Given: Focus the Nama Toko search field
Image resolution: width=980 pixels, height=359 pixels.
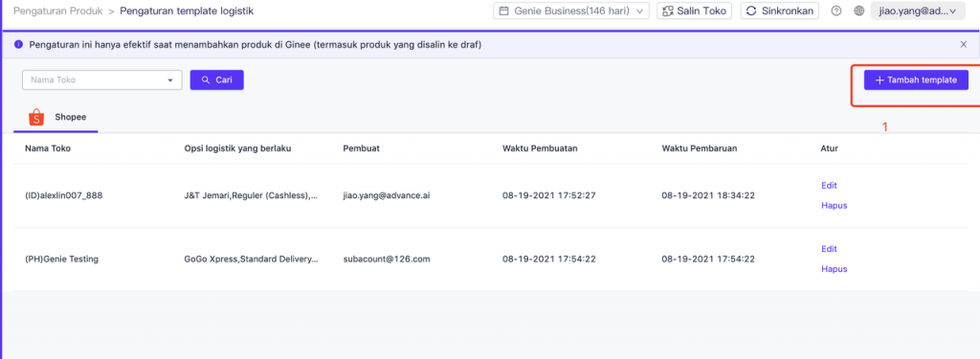Looking at the screenshot, I should point(101,80).
